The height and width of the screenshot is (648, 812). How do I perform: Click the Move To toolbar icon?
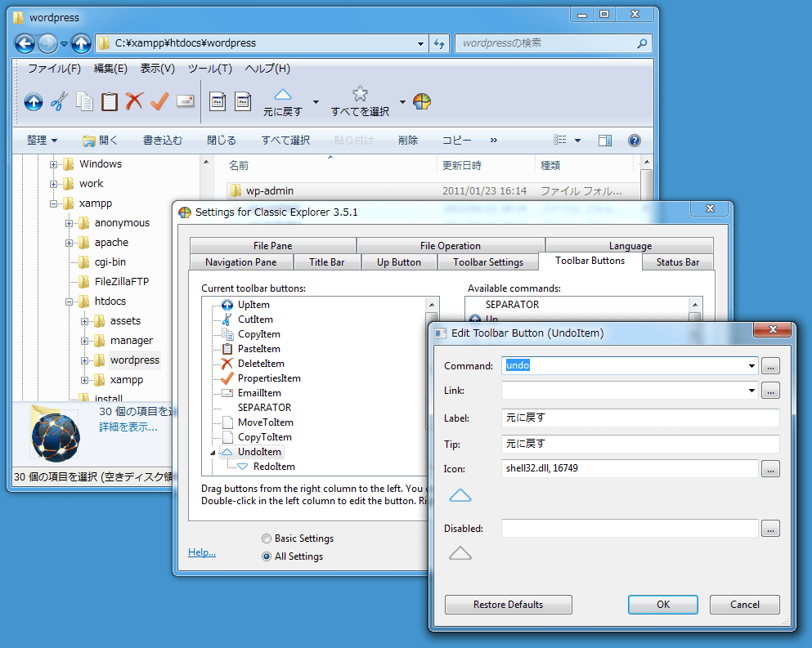tap(218, 101)
